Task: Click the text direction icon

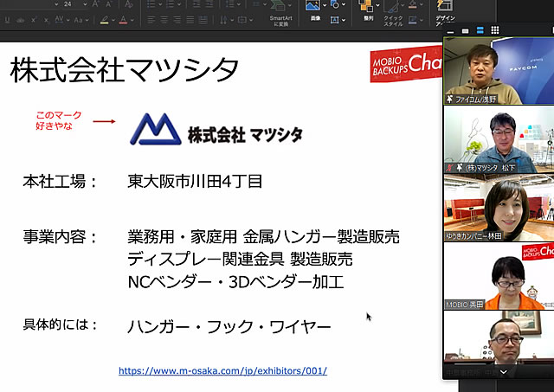Action: 223,20
